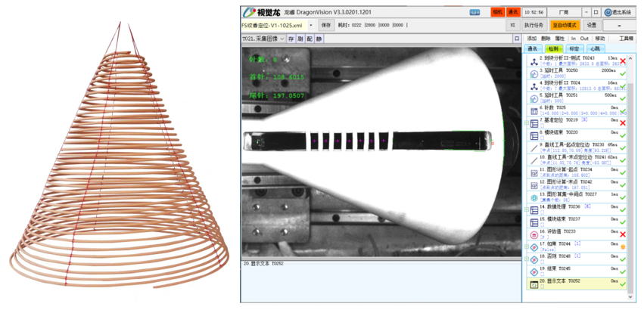Switch to the 心跳 tab
Viewport: 644px width, 310px height.
tap(596, 49)
